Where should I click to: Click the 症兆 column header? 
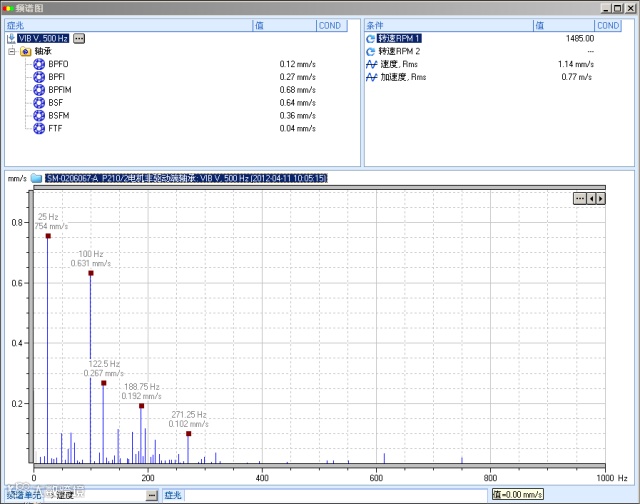point(129,26)
